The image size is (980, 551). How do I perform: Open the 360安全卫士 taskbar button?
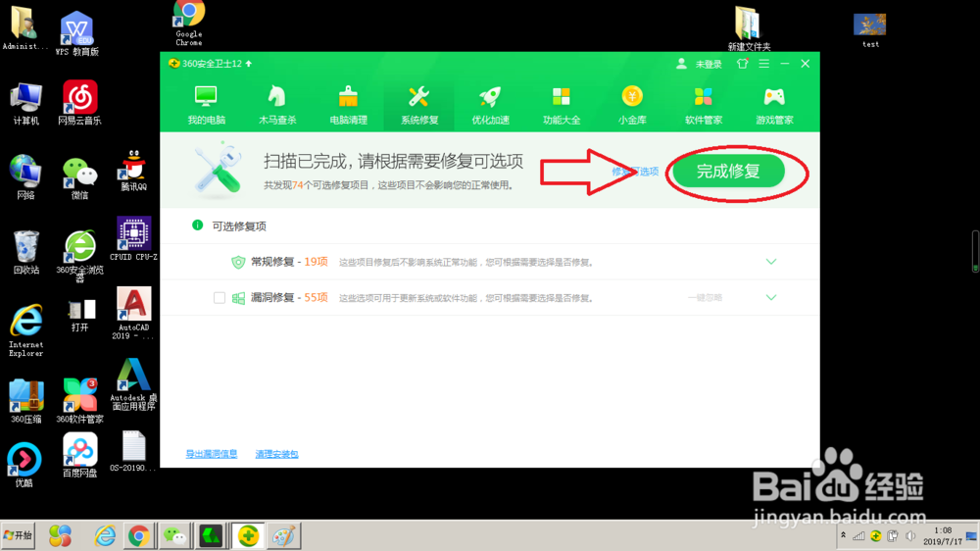(248, 536)
